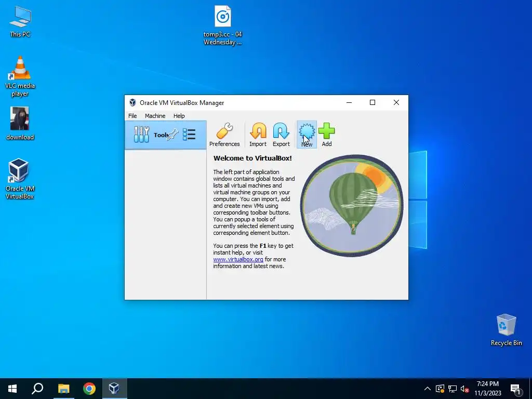Click the hot-air balloon welcome illustration
The height and width of the screenshot is (399, 532).
[352, 206]
